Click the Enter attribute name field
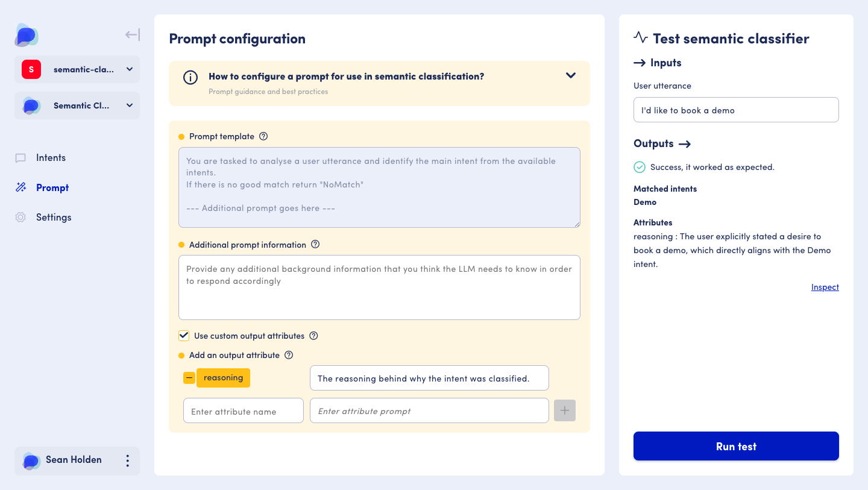The height and width of the screenshot is (490, 868). pyautogui.click(x=244, y=411)
